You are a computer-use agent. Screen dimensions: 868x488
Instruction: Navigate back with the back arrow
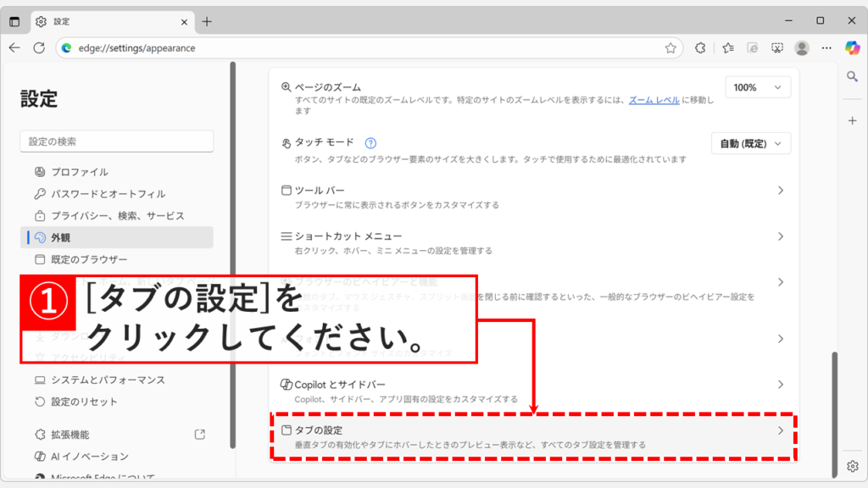click(15, 48)
